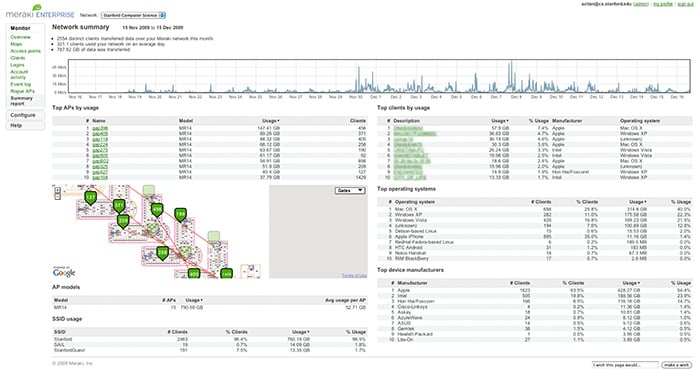700x373 pixels.
Task: Click 'Cisco-Linksys' manufacturer row text
Action: pos(412,307)
